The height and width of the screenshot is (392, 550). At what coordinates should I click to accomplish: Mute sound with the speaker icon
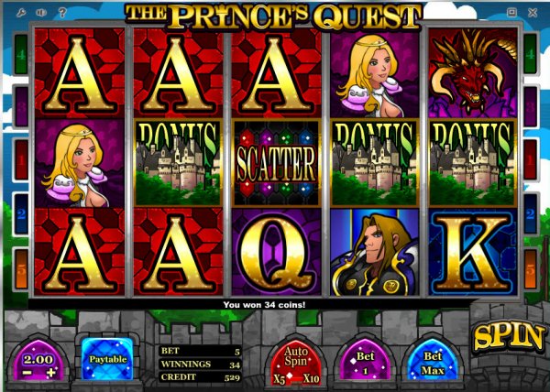(x=41, y=13)
